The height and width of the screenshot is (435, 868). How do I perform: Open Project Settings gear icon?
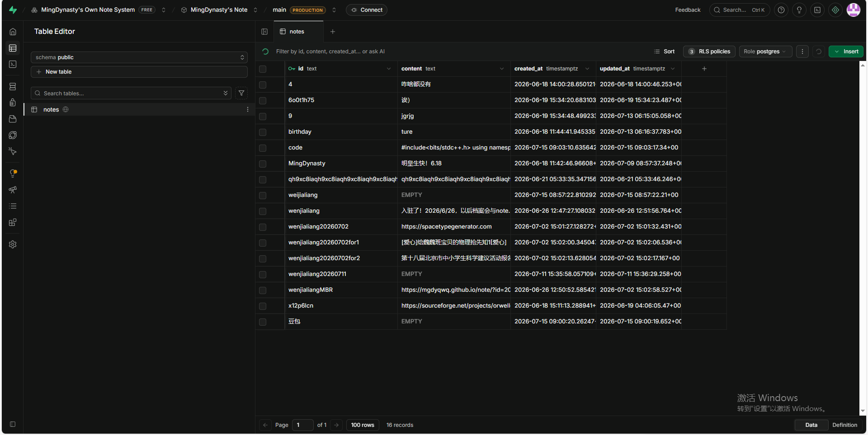[13, 244]
